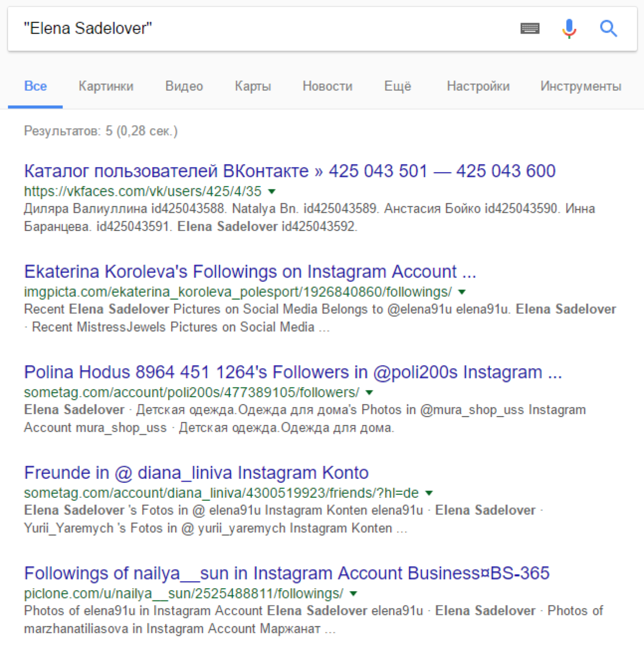644x652 pixels.
Task: Open dropdown arrow beside sometag.com poli200s URL
Action: point(370,393)
